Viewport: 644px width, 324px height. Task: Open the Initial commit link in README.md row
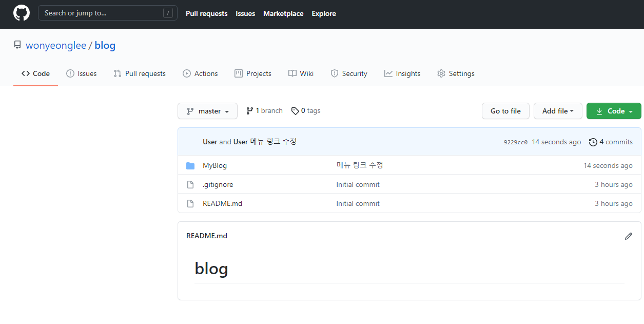(358, 203)
